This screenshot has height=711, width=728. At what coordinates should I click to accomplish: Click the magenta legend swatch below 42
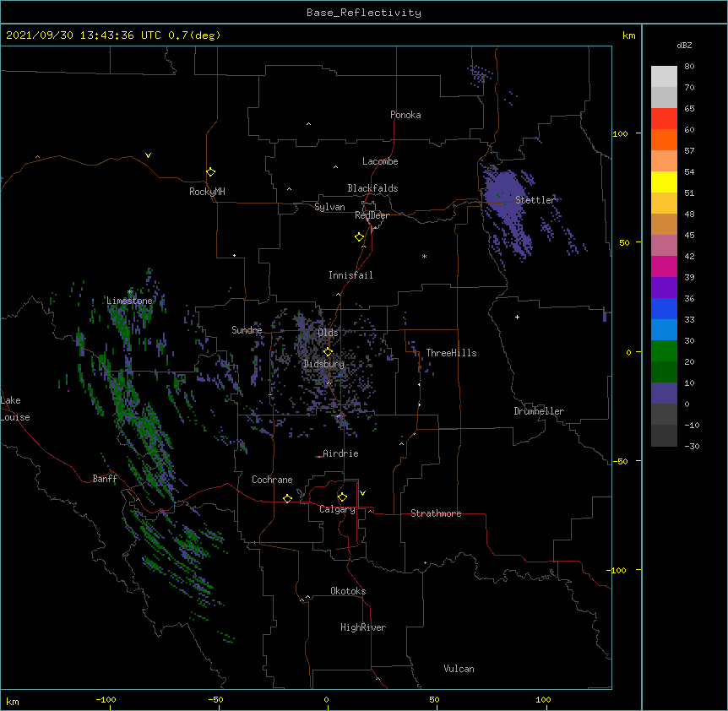(x=664, y=266)
